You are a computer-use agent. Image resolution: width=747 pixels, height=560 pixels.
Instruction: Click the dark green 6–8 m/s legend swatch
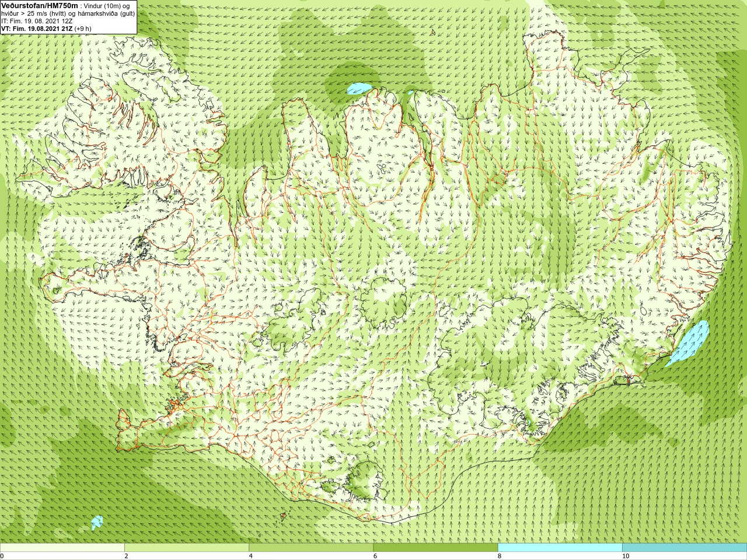click(435, 548)
